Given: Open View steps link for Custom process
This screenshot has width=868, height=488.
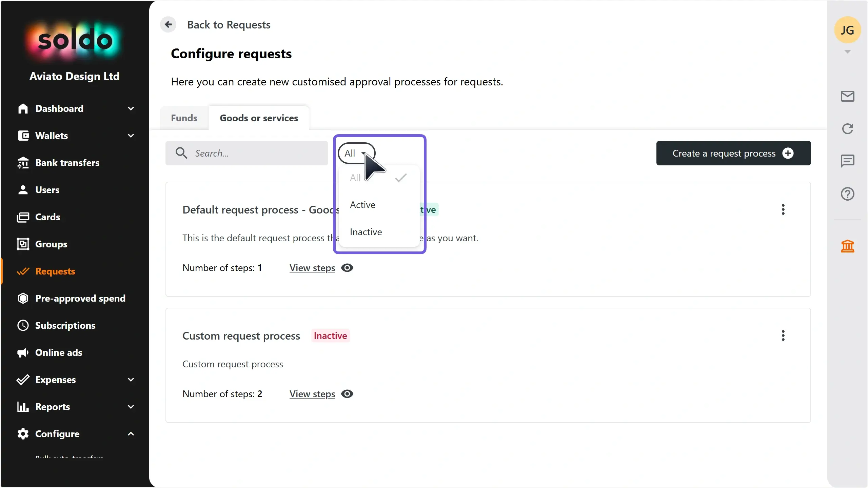Looking at the screenshot, I should (312, 394).
